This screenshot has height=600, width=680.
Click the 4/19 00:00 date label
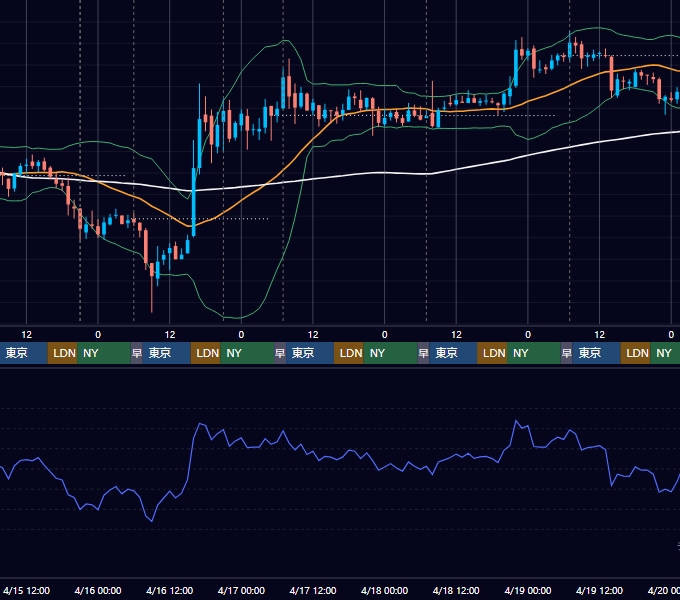tap(528, 590)
